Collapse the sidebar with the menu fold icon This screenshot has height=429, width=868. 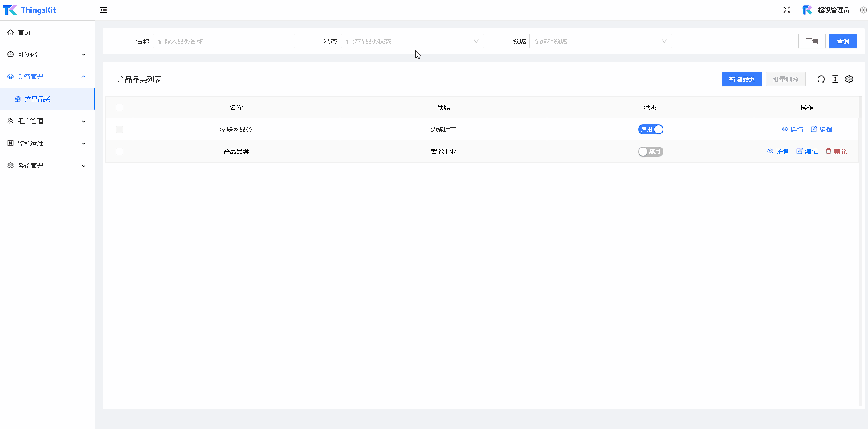click(x=104, y=10)
